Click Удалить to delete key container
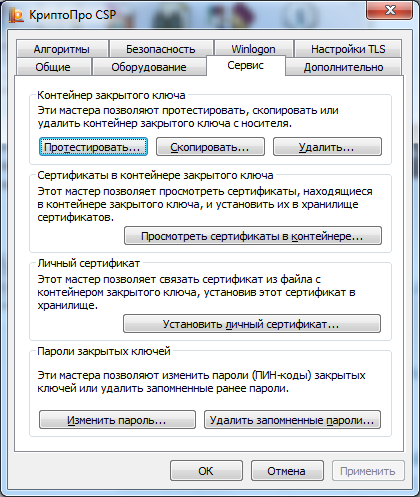Viewport: 420px width, 497px height. coord(327,147)
